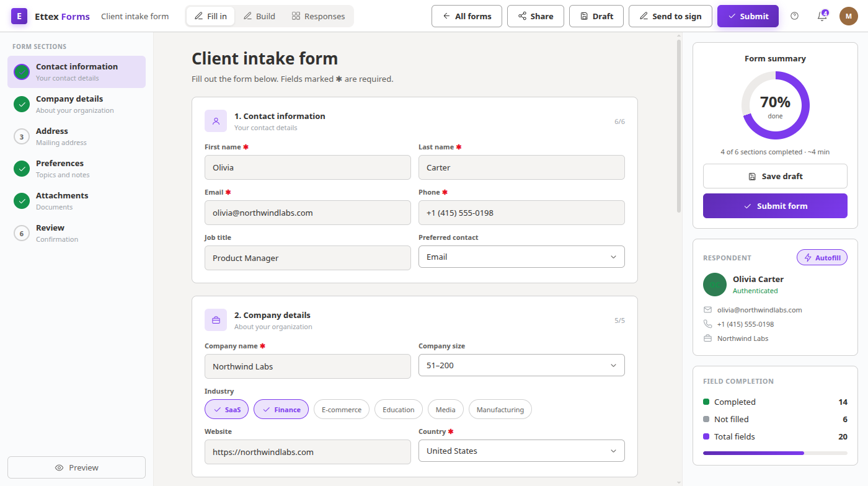Go to Attachments section
Viewport: 868px width, 486px height.
pos(76,201)
